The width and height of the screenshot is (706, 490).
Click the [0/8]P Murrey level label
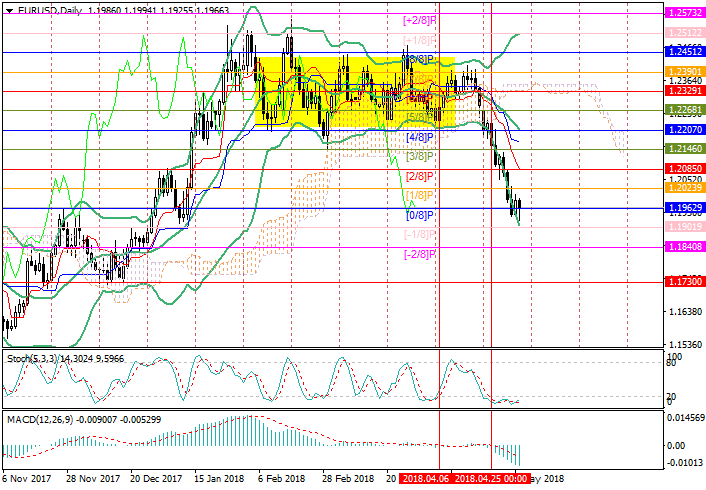(420, 215)
